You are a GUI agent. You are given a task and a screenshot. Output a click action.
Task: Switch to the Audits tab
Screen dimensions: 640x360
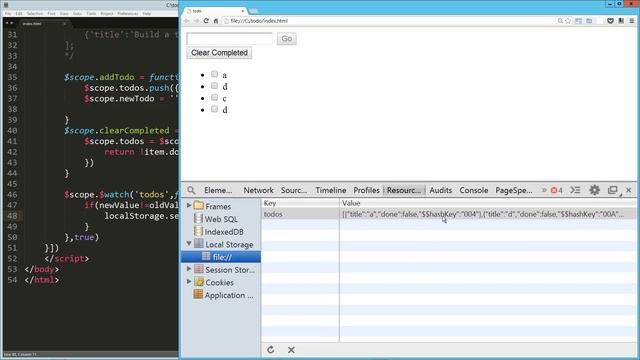coord(441,191)
